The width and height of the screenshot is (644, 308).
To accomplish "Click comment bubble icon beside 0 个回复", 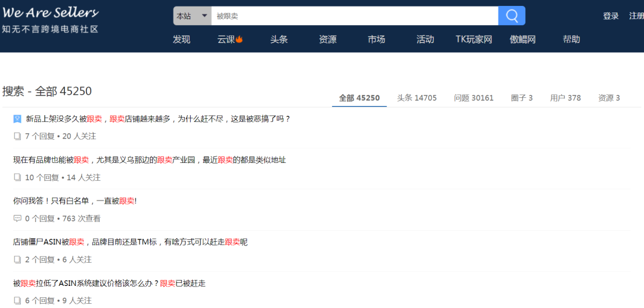I will tap(17, 218).
